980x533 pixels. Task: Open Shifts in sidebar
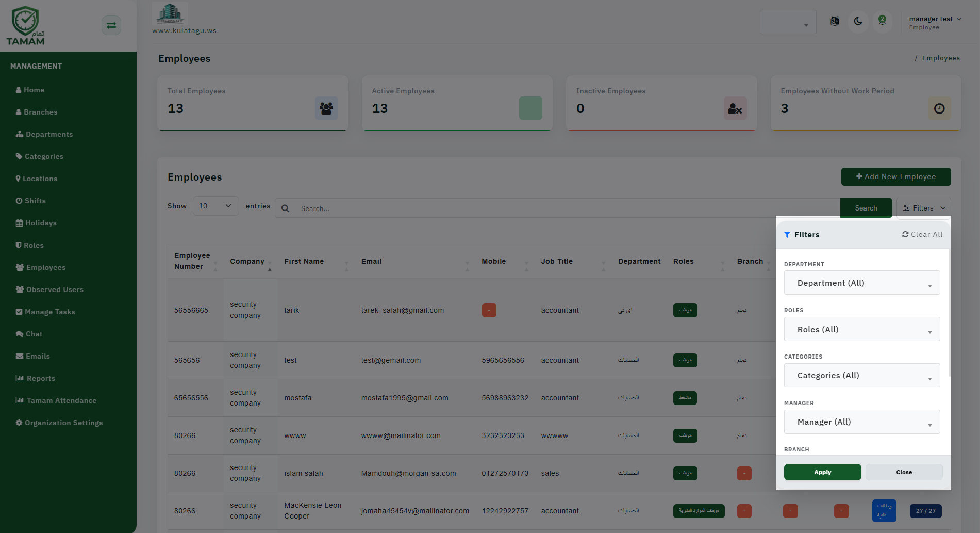[31, 201]
